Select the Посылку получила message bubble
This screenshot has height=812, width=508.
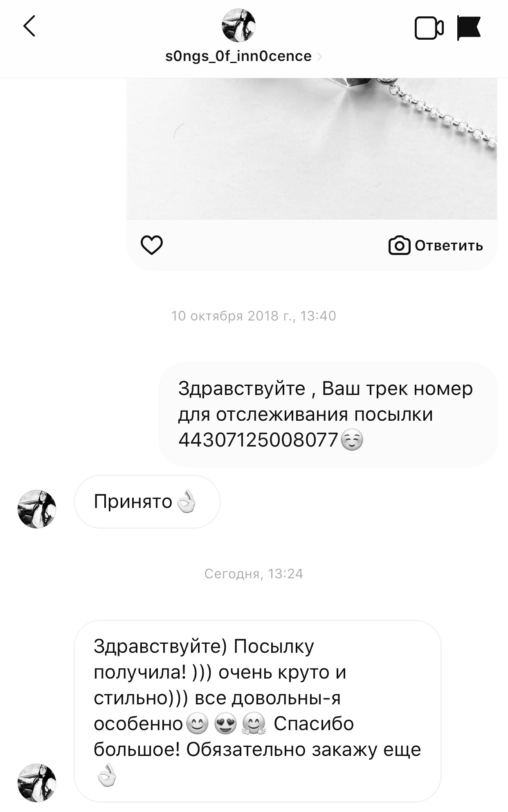[258, 711]
